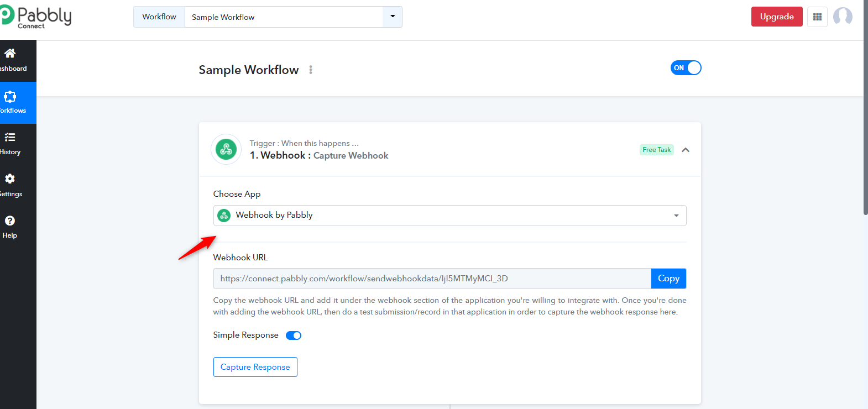Screen dimensions: 868x409
Task: Click the Capture Response button
Action: tap(255, 367)
